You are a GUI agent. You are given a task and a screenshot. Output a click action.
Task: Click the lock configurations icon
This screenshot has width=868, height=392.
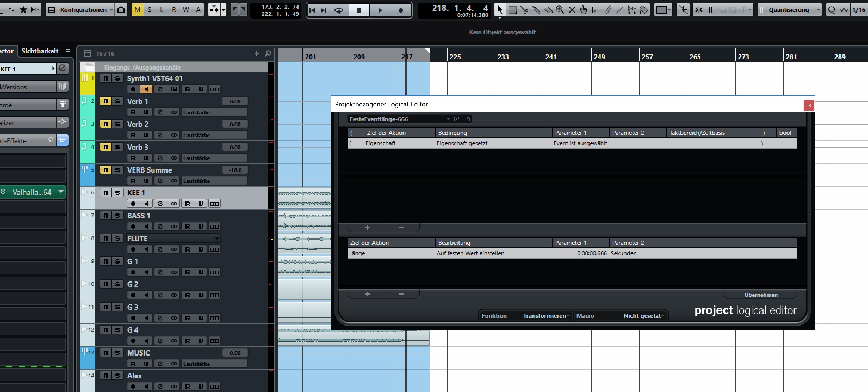[x=121, y=10]
